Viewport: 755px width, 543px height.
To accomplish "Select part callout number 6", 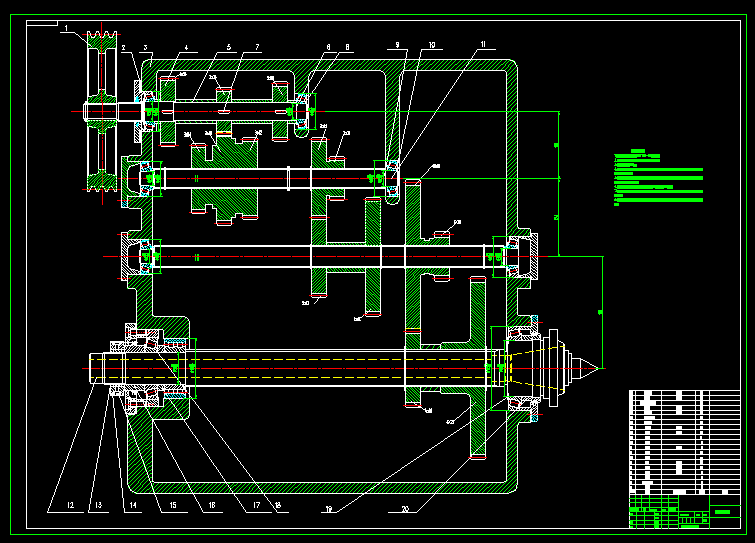I will (328, 47).
